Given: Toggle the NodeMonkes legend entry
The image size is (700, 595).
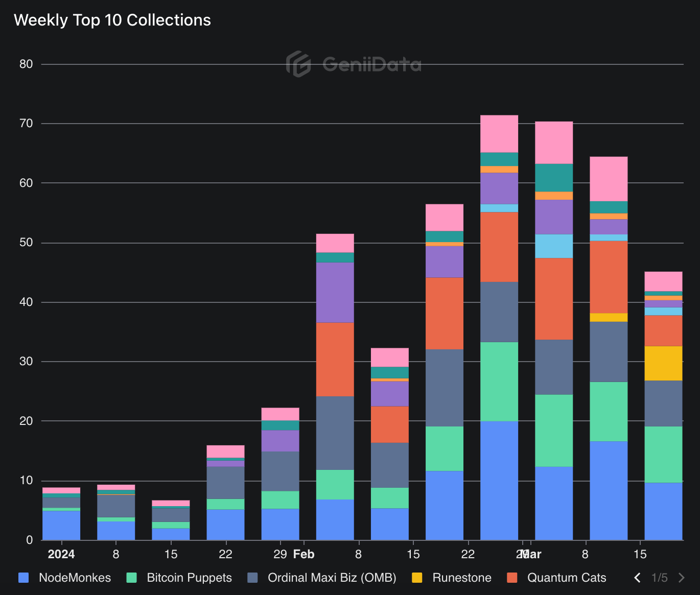Looking at the screenshot, I should (64, 578).
